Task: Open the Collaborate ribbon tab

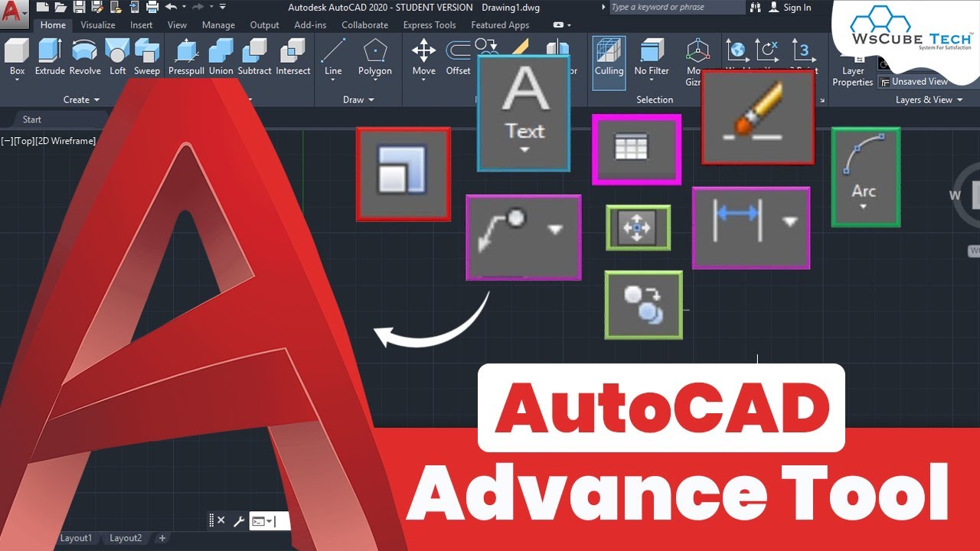Action: pos(364,25)
